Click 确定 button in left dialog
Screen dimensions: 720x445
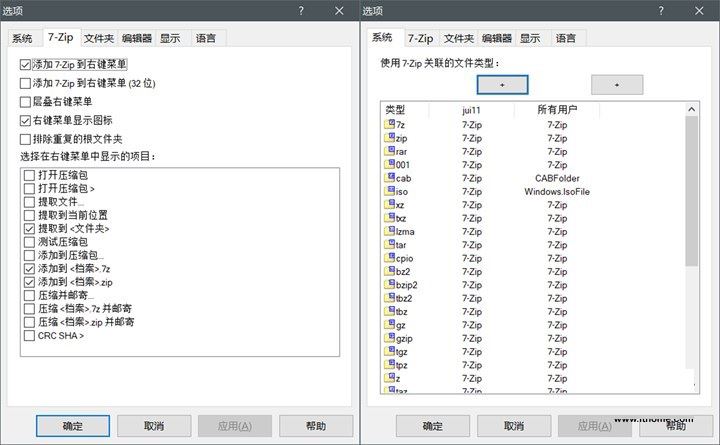point(73,426)
